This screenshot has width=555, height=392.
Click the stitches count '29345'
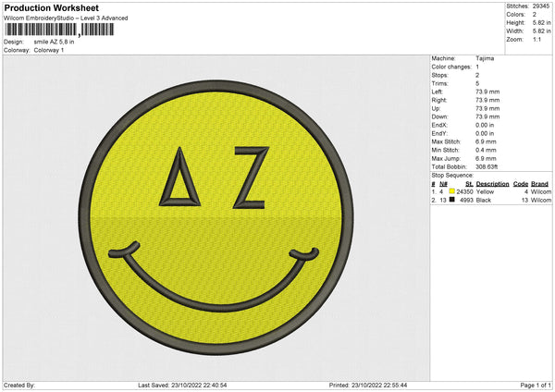click(541, 6)
